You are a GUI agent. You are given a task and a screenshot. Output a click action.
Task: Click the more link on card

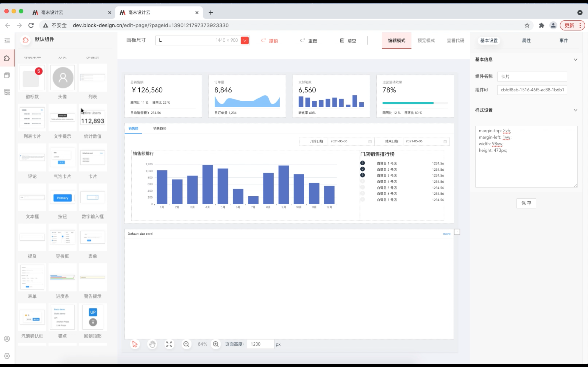(x=447, y=234)
